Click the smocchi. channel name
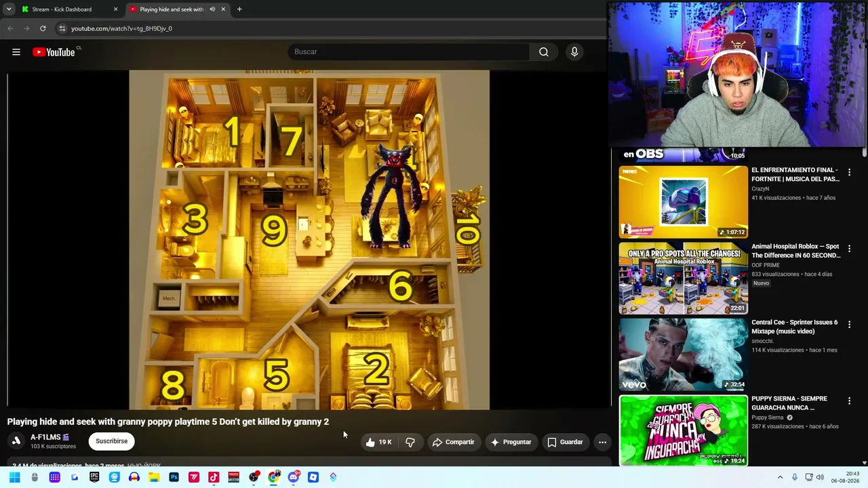The width and height of the screenshot is (868, 488). point(762,341)
